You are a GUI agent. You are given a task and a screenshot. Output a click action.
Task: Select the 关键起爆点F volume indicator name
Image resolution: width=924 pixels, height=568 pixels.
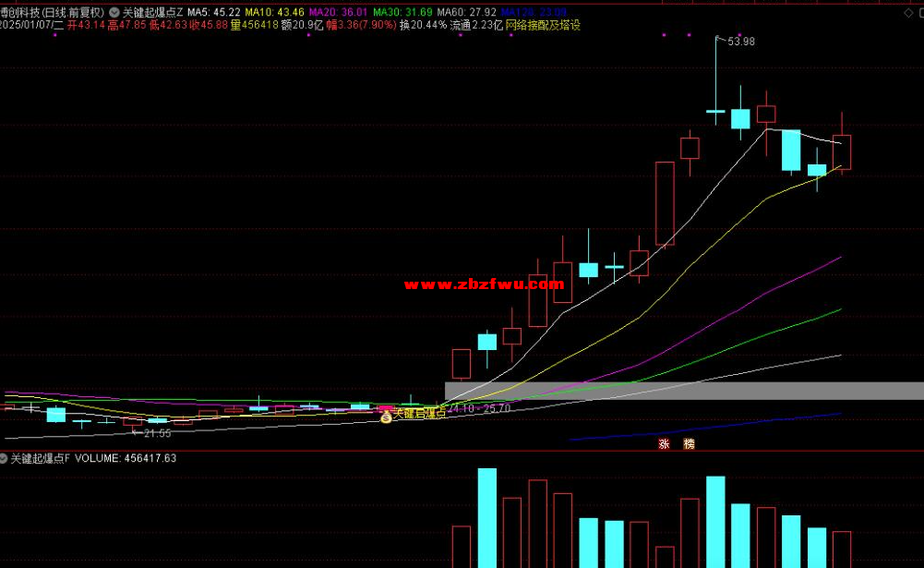(40, 458)
